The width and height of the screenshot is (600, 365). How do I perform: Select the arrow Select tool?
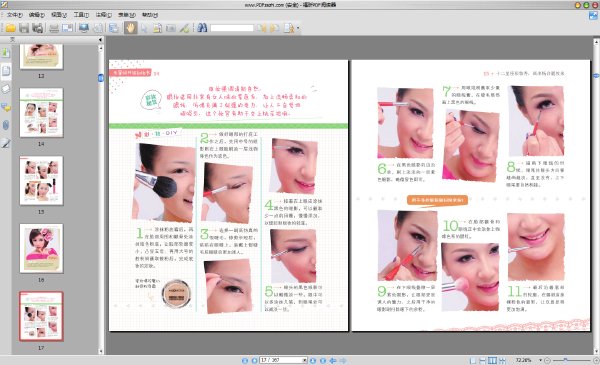(x=144, y=28)
